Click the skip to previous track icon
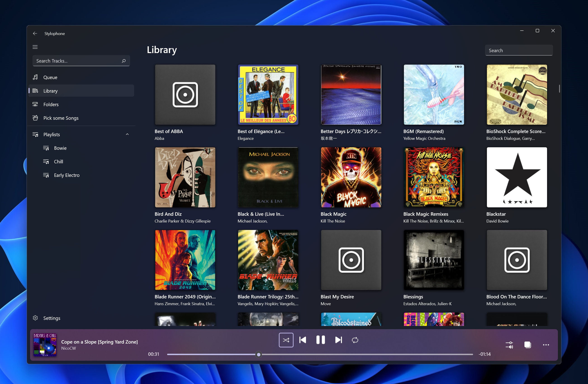This screenshot has height=384, width=588. click(x=303, y=340)
